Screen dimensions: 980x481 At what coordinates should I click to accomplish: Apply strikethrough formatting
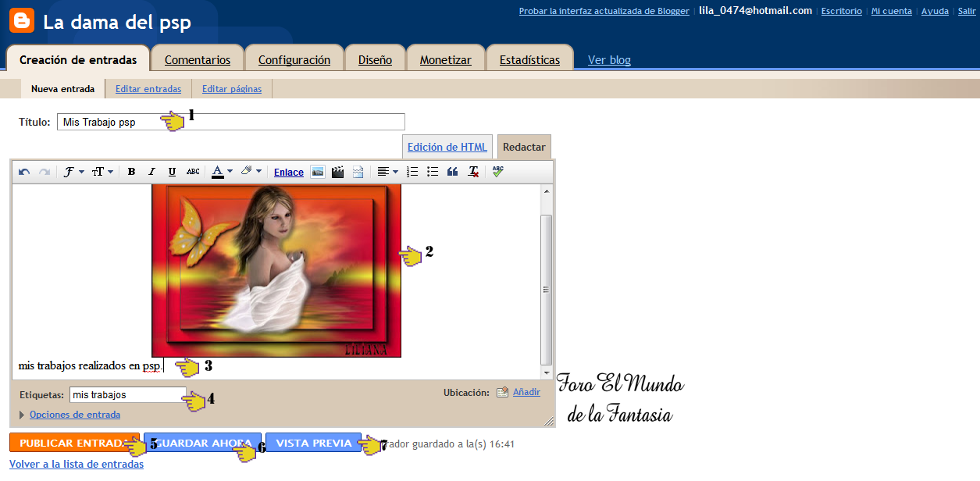click(x=193, y=172)
